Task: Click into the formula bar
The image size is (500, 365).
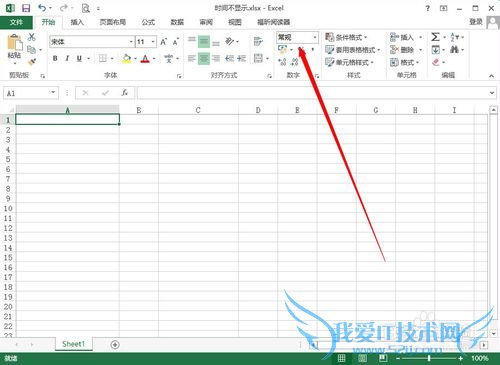Action: [x=313, y=93]
